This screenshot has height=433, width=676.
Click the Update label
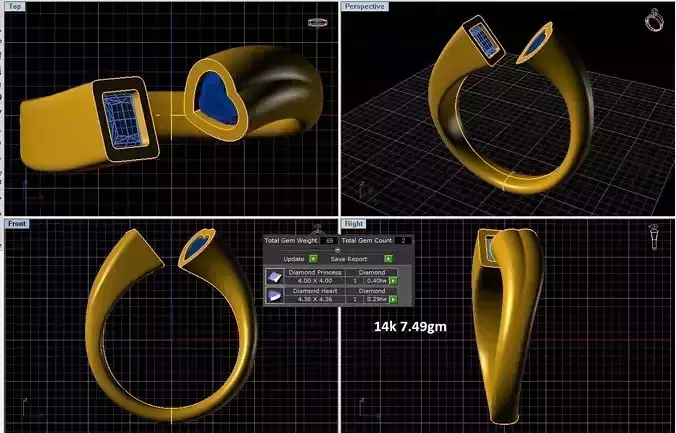click(294, 259)
